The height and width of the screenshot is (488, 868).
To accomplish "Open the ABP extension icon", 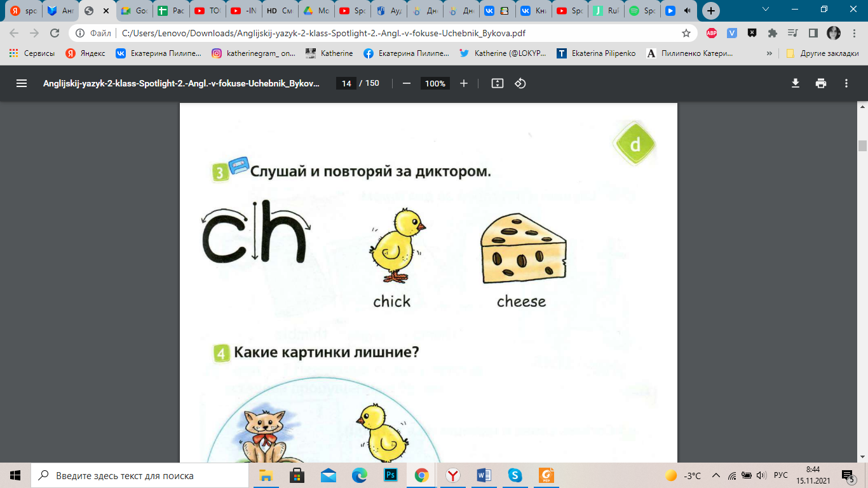I will pos(712,33).
